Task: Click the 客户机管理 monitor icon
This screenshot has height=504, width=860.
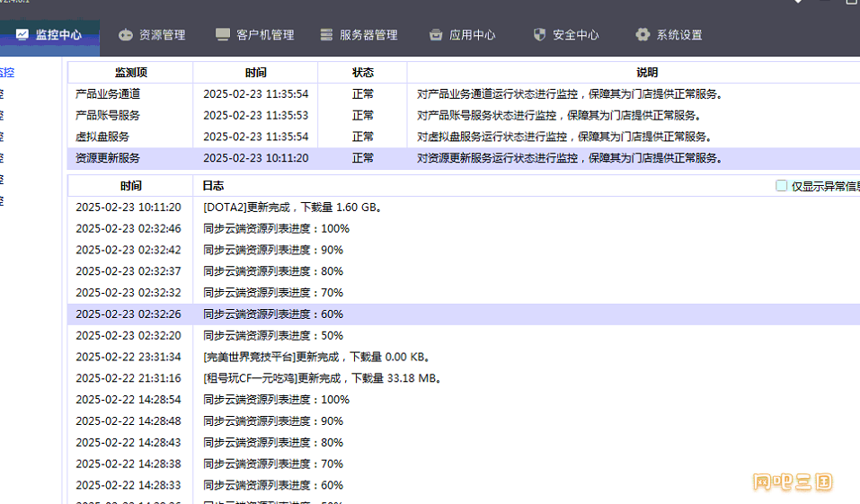Action: [x=223, y=34]
